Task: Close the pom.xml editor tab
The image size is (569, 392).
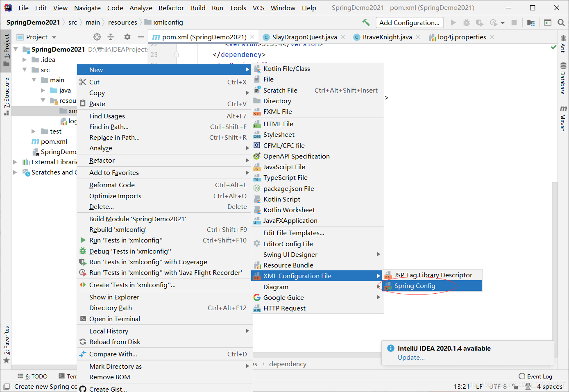Action: 252,37
